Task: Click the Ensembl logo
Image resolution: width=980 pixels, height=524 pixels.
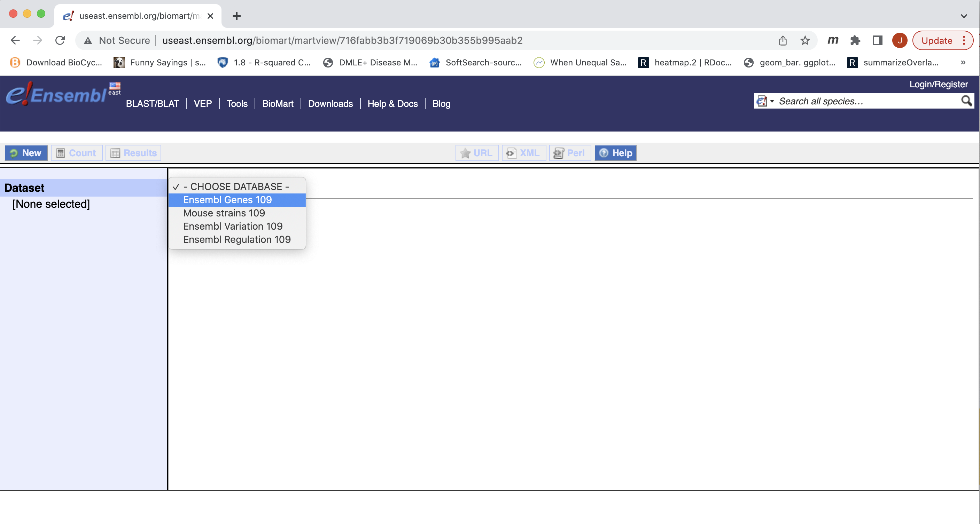Action: 63,94
